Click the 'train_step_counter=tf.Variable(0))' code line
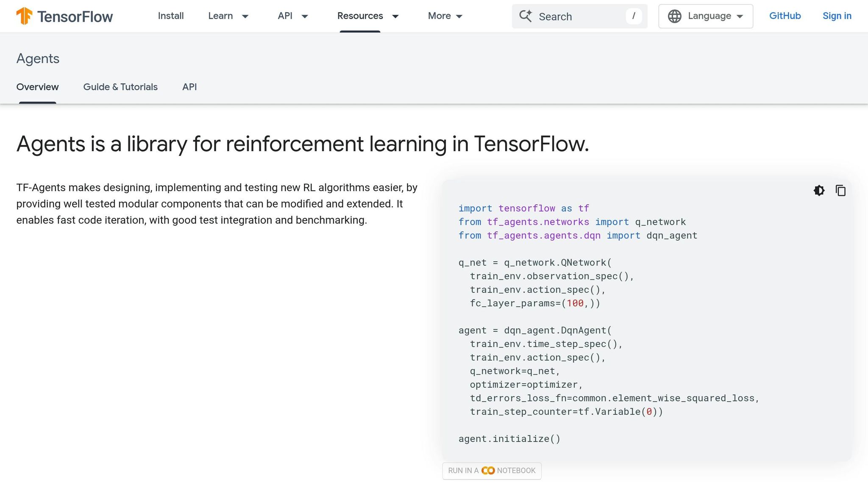This screenshot has height=488, width=868. click(566, 412)
